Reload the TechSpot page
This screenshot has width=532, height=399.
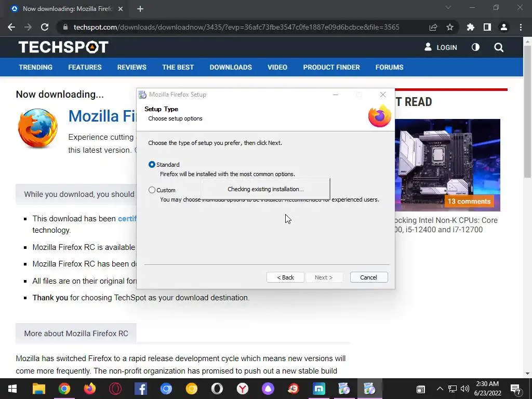[45, 27]
